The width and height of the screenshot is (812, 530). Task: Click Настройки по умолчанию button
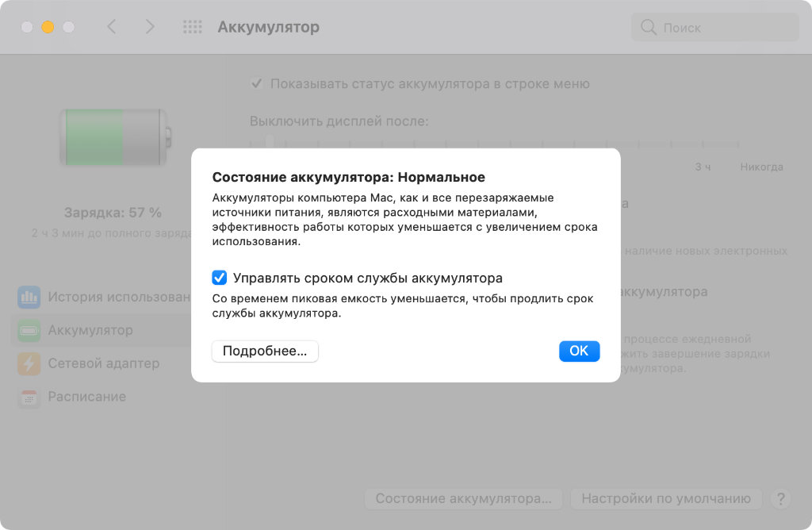click(666, 499)
